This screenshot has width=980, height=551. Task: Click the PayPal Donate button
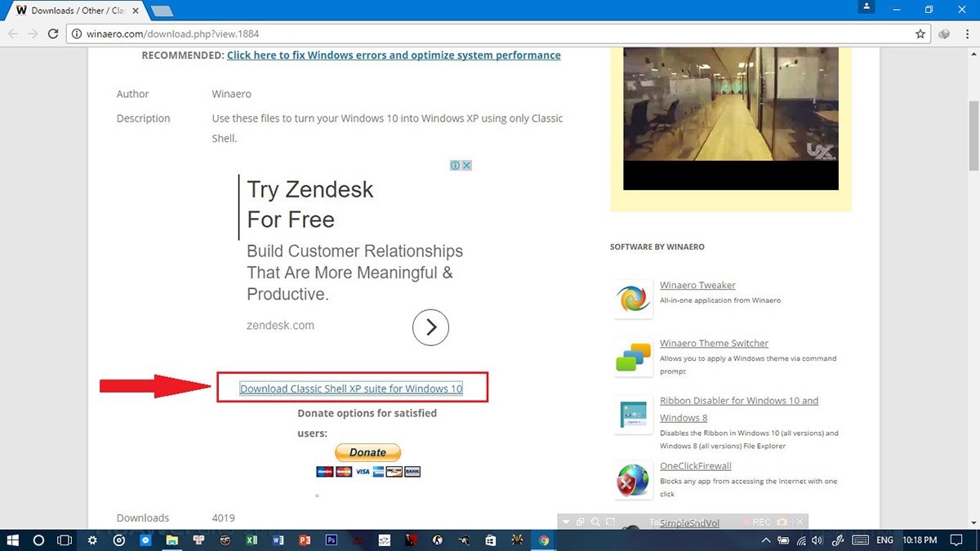(x=367, y=452)
